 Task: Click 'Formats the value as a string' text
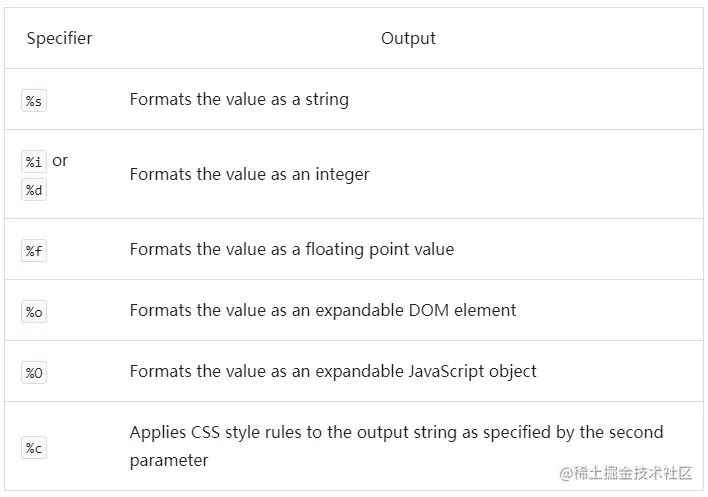tap(239, 100)
